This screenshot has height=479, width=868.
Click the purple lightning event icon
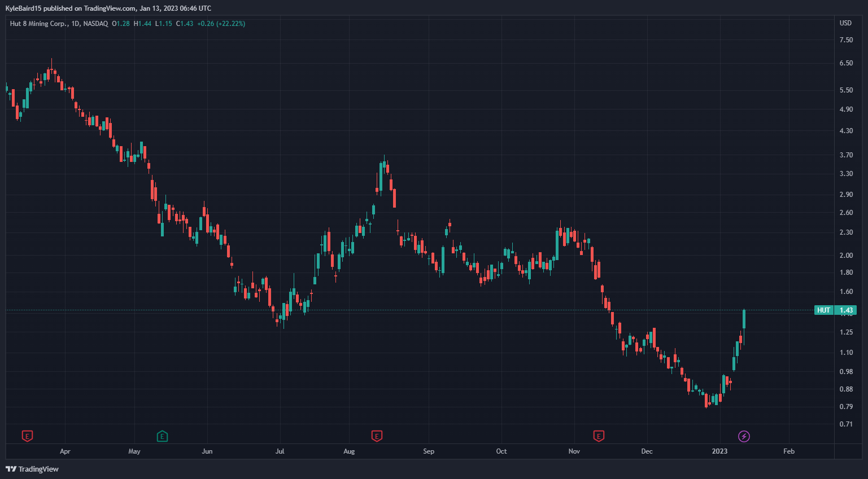click(x=744, y=436)
